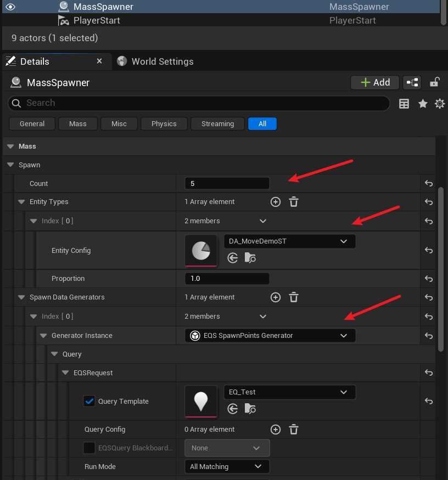Screen dimensions: 448x480
Task: Use selected asset for Query Template
Action: click(233, 409)
